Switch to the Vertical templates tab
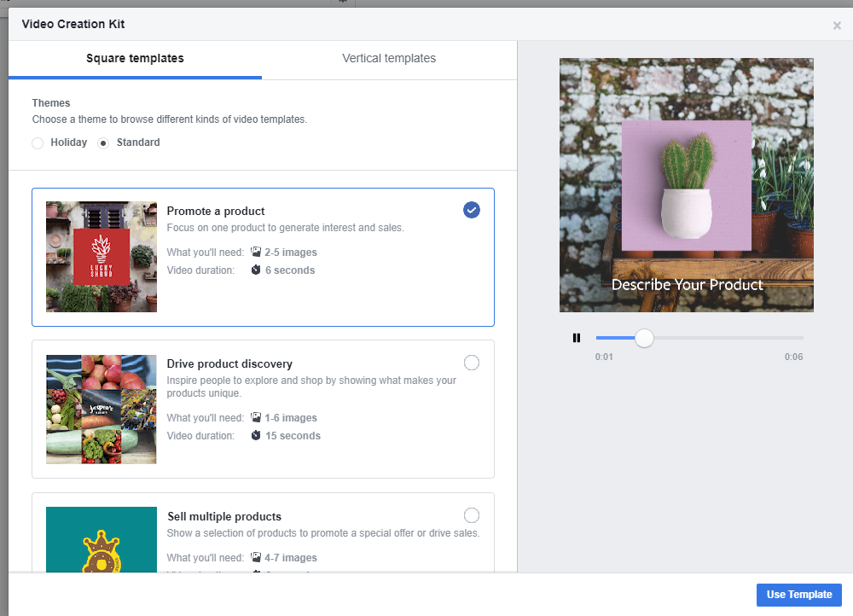The height and width of the screenshot is (616, 853). click(x=389, y=59)
